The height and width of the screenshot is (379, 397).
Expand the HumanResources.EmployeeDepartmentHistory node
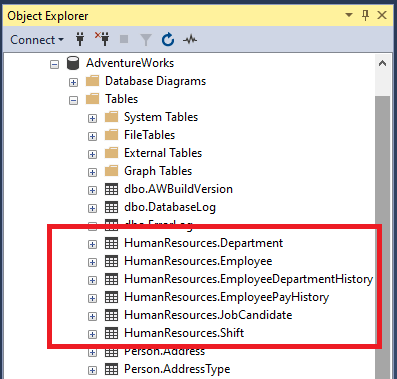coord(92,280)
